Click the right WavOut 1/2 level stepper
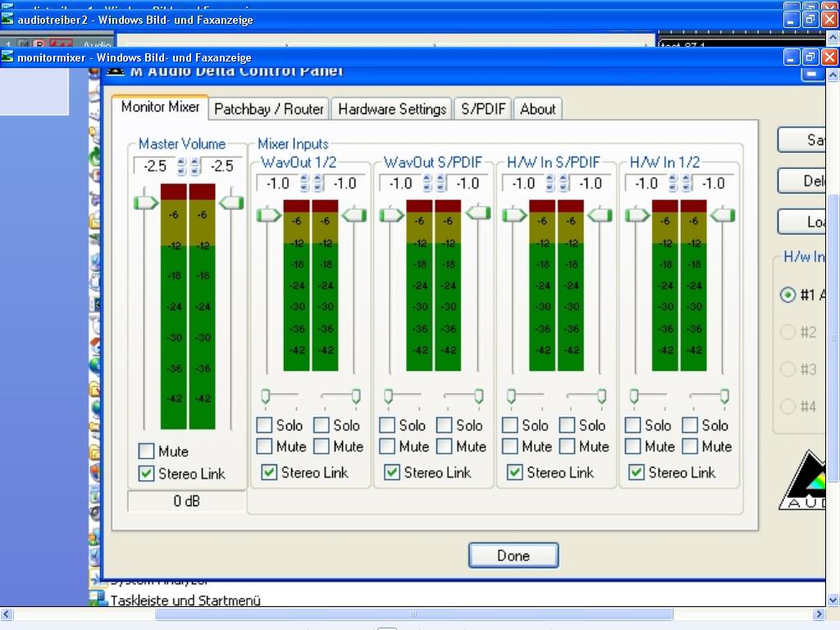 (x=318, y=183)
